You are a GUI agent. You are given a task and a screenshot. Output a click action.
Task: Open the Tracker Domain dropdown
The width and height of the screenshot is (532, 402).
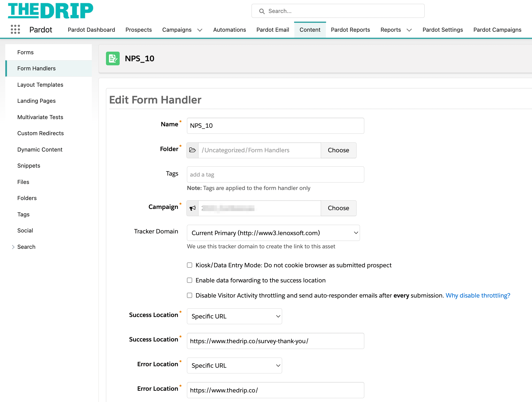pyautogui.click(x=273, y=233)
